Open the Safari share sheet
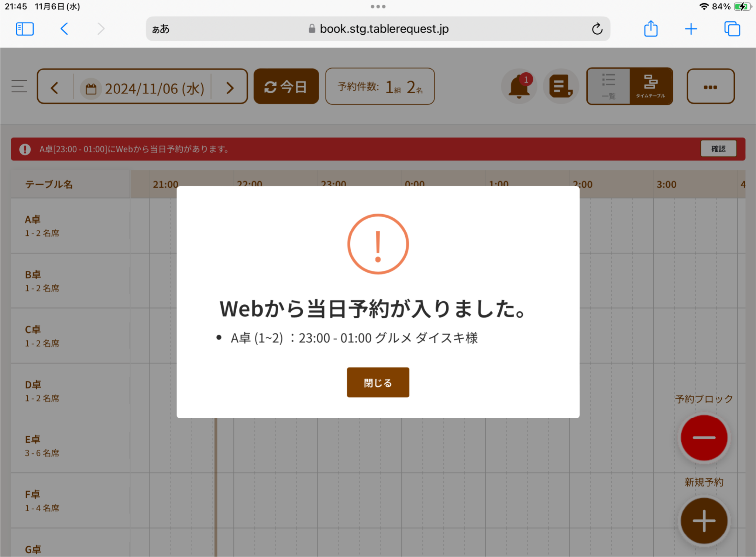756x557 pixels. (x=651, y=28)
